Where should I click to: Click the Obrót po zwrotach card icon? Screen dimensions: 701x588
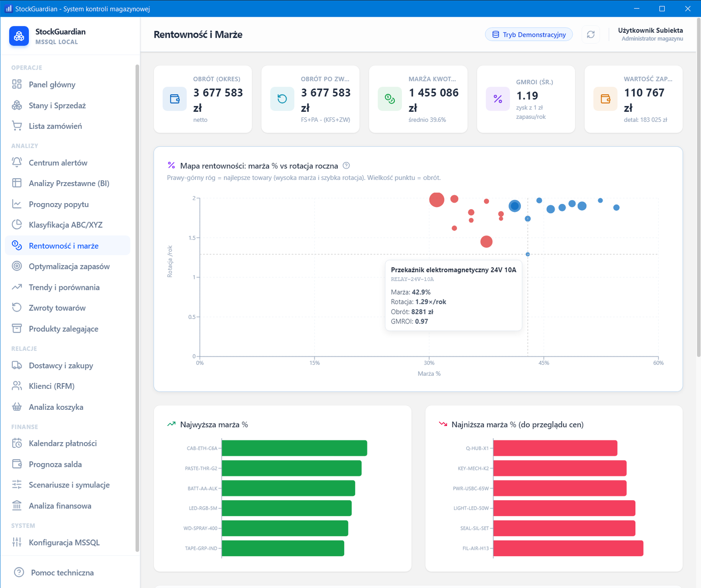282,99
